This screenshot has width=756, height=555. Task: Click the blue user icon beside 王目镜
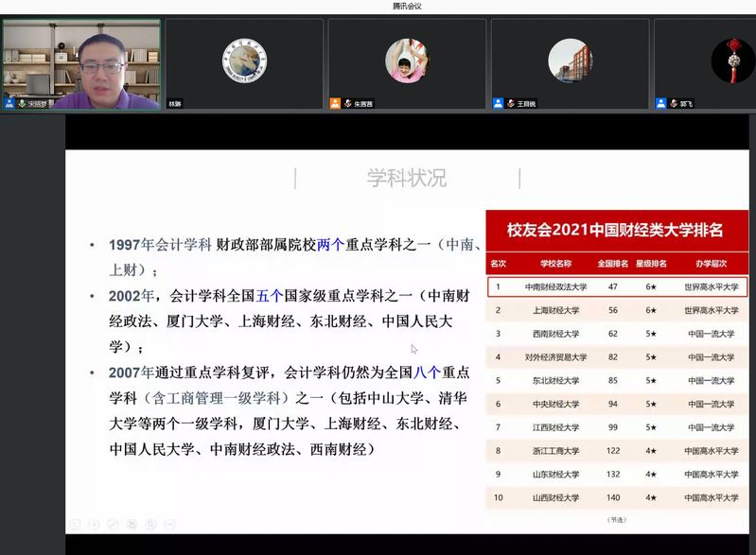pos(498,103)
